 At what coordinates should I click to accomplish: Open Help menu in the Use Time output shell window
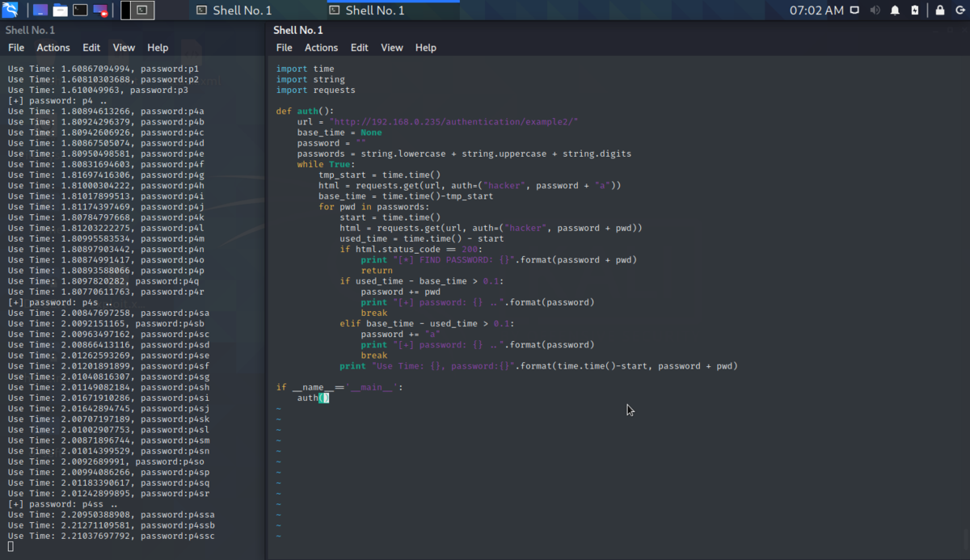point(158,48)
